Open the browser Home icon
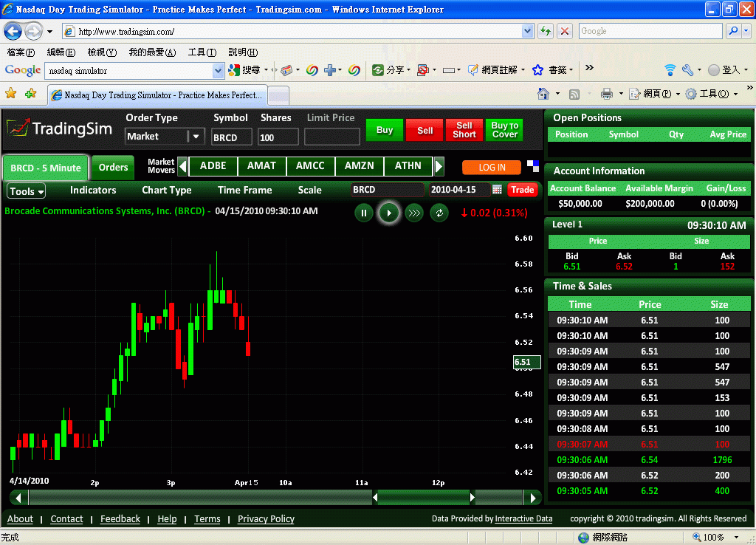The image size is (756, 545). pos(543,94)
